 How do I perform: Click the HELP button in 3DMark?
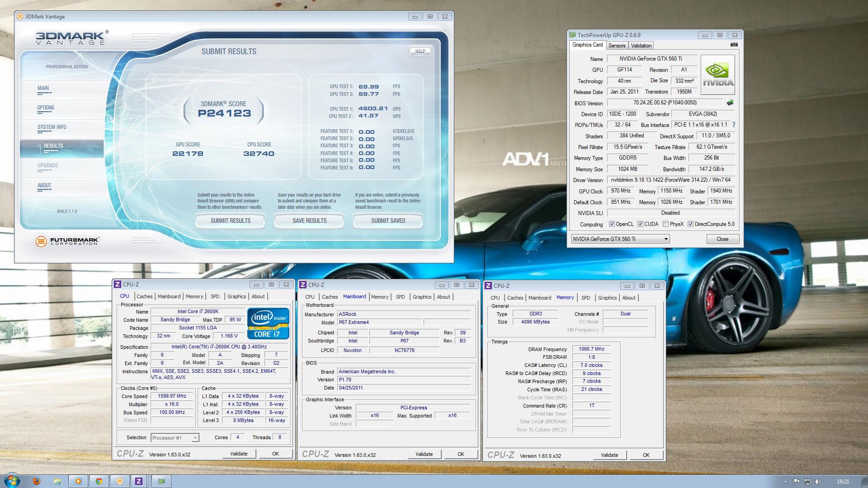coord(420,51)
